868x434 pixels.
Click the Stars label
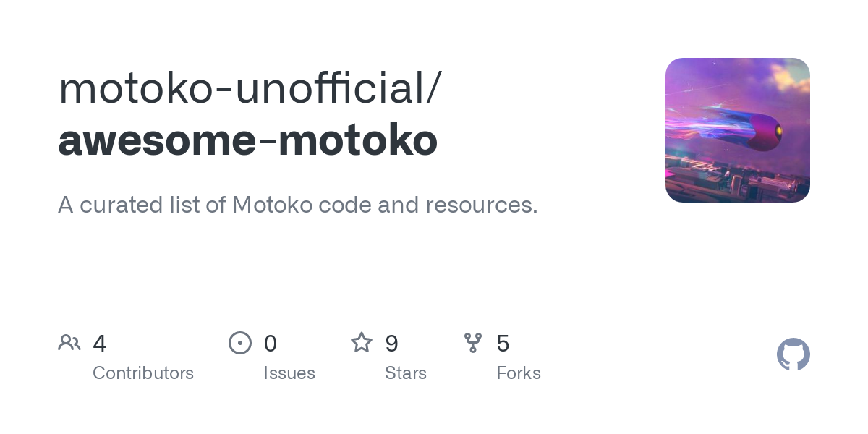406,373
